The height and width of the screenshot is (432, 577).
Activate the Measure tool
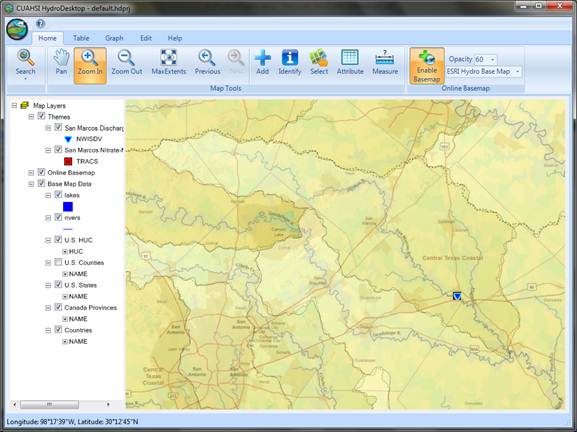(385, 63)
